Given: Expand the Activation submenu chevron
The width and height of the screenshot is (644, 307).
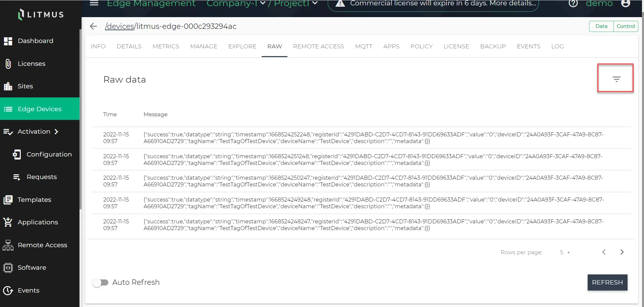Looking at the screenshot, I should pyautogui.click(x=56, y=132).
